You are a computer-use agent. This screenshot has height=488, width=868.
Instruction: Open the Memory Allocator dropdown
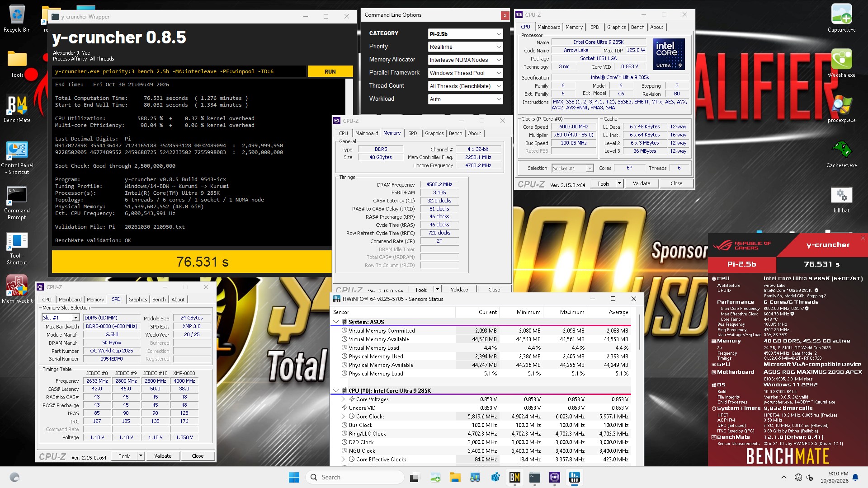tap(465, 60)
